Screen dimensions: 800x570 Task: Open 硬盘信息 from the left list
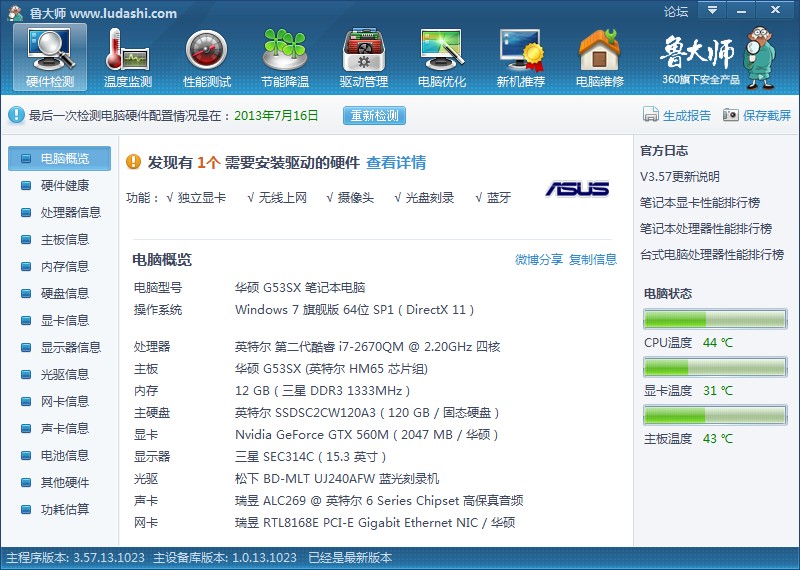(x=64, y=293)
